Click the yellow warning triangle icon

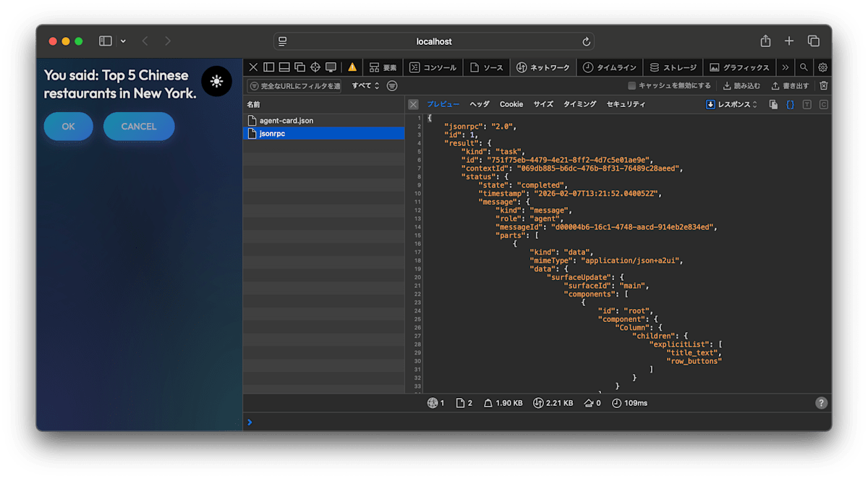pyautogui.click(x=352, y=67)
